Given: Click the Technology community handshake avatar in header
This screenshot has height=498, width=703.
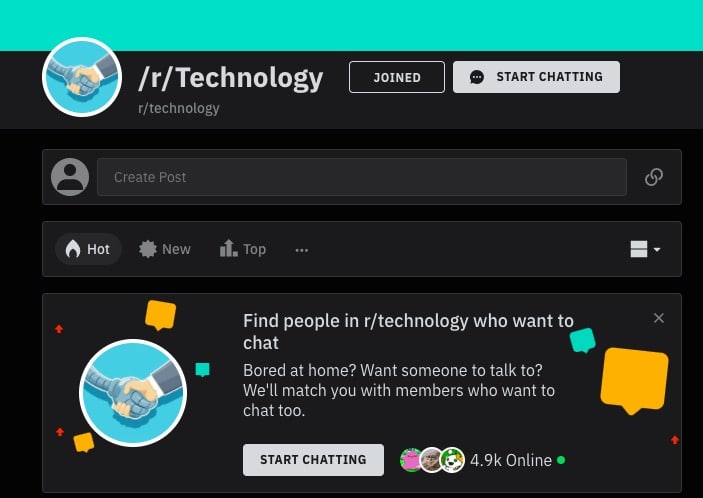Looking at the screenshot, I should 82,77.
